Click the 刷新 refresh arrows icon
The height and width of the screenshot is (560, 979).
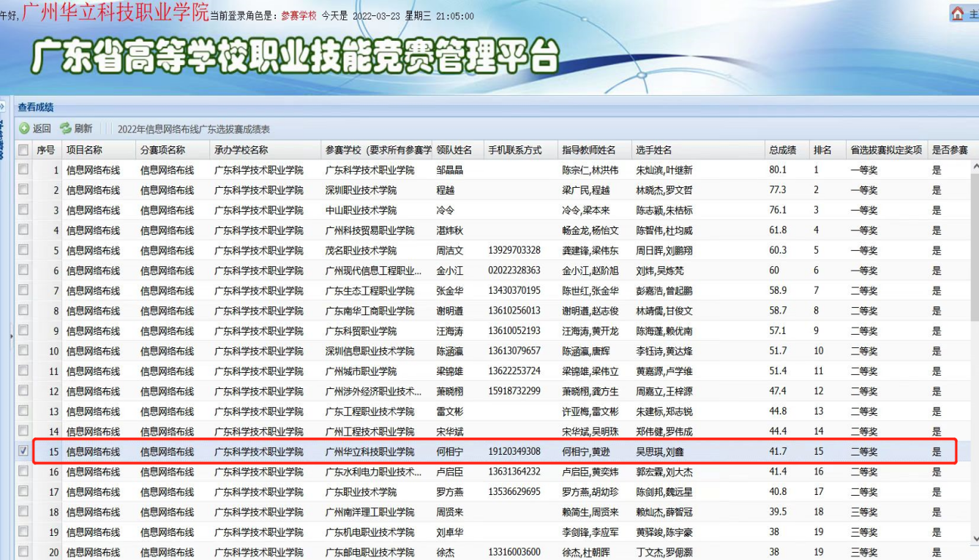coord(66,129)
